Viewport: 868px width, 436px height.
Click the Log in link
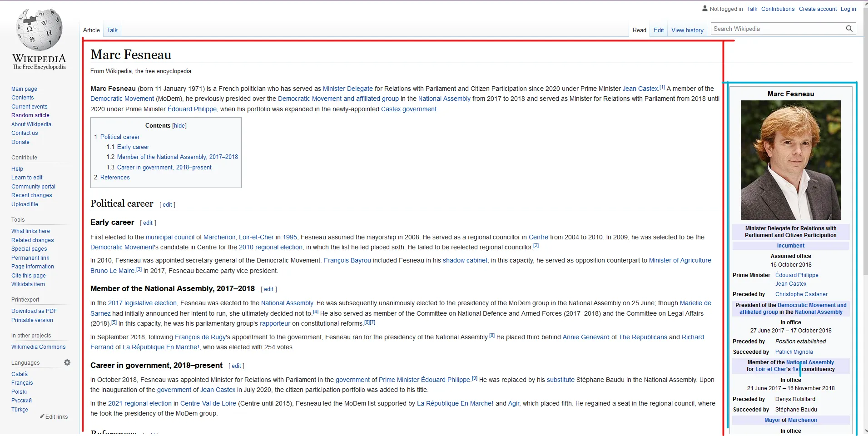pos(848,9)
